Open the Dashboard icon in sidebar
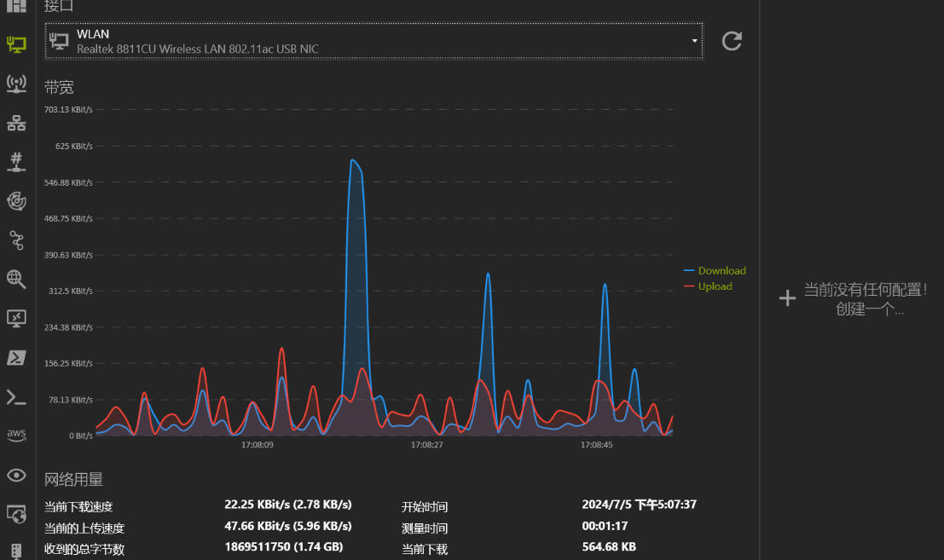 pos(16,6)
